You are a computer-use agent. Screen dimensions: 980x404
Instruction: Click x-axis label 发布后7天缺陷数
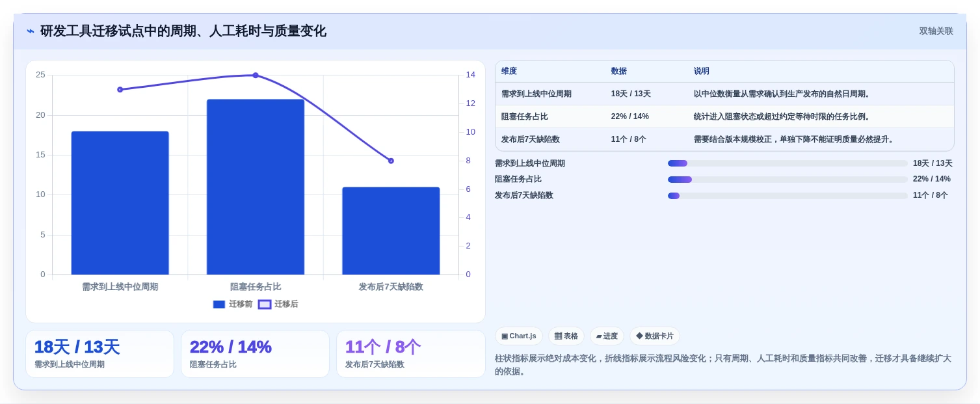(391, 286)
